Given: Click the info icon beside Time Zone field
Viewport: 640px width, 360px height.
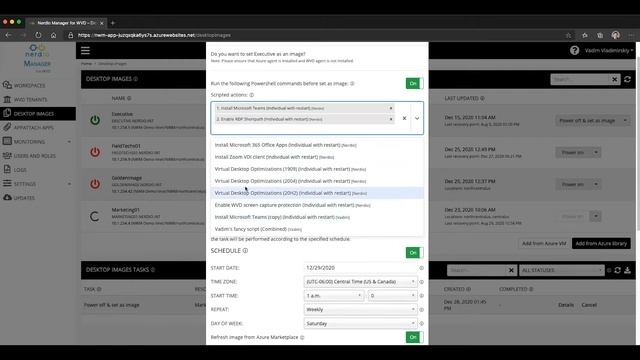Looking at the screenshot, I should [x=421, y=282].
